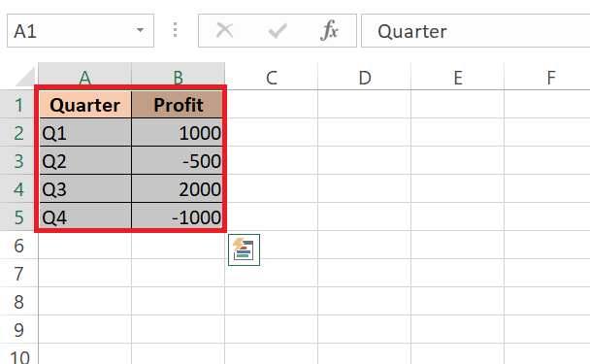Click the Profit header cell
590x364 pixels.
tap(178, 104)
